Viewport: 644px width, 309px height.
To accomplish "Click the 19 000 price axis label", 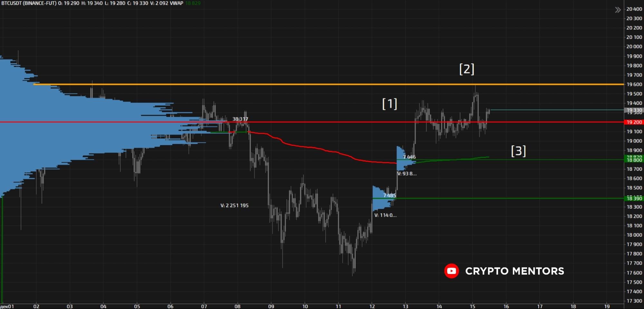I will coord(634,141).
